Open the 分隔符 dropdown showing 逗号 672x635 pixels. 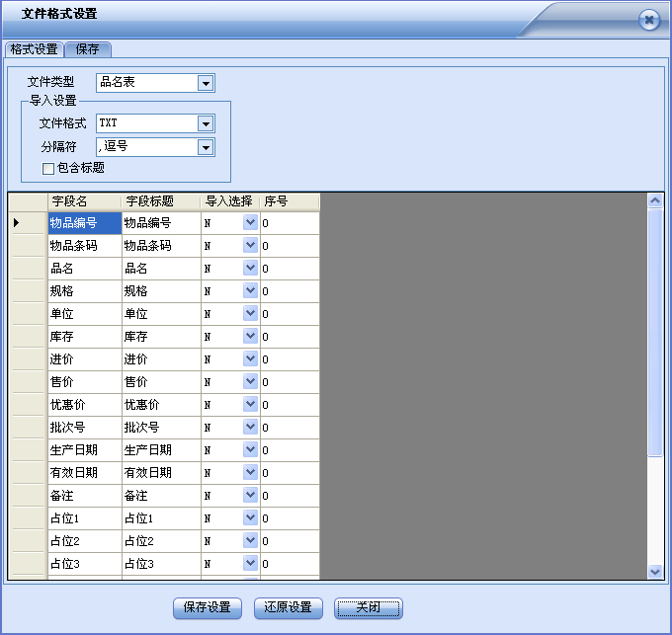(x=206, y=148)
